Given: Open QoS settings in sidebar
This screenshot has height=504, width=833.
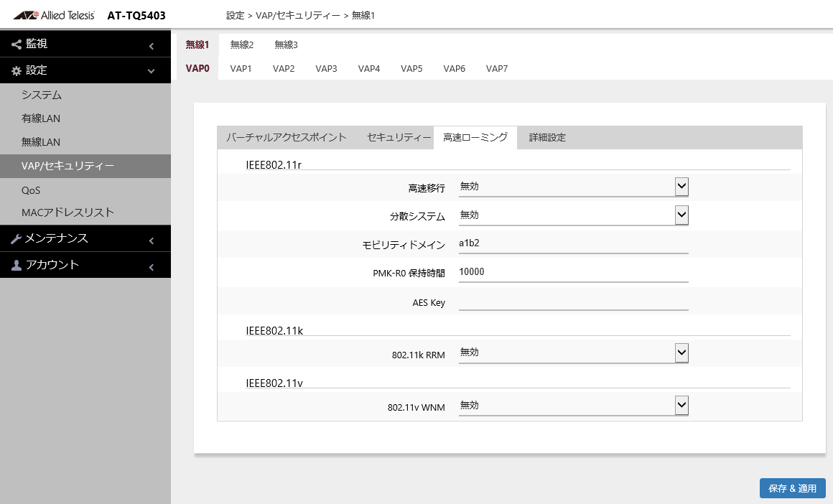Looking at the screenshot, I should click(85, 190).
